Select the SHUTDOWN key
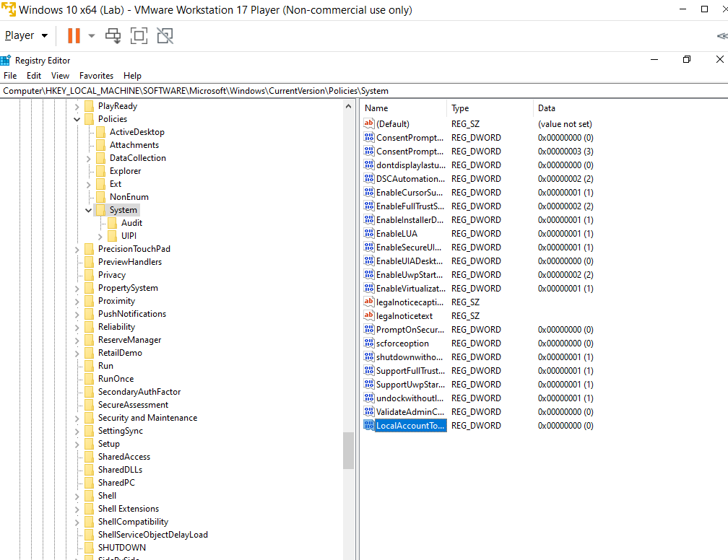Screen dimensions: 728x560 121,548
